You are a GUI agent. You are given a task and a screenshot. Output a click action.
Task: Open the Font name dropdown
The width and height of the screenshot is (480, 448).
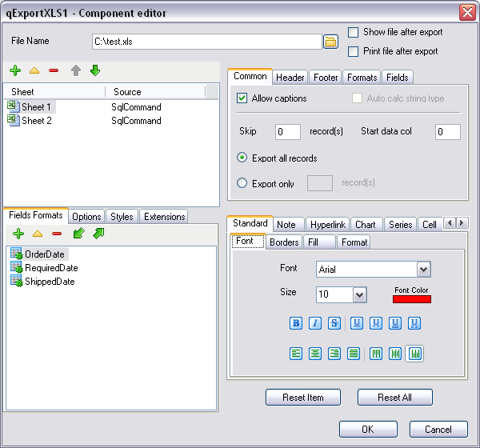424,270
